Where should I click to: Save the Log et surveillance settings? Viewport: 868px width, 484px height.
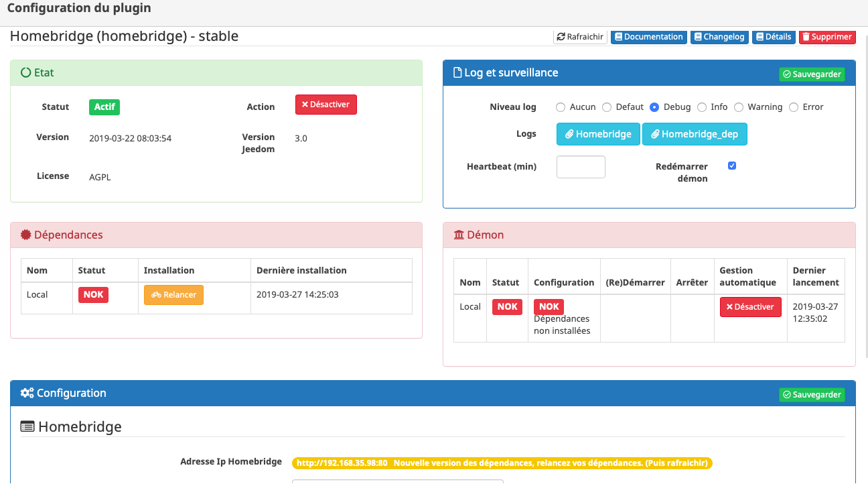[x=812, y=74]
